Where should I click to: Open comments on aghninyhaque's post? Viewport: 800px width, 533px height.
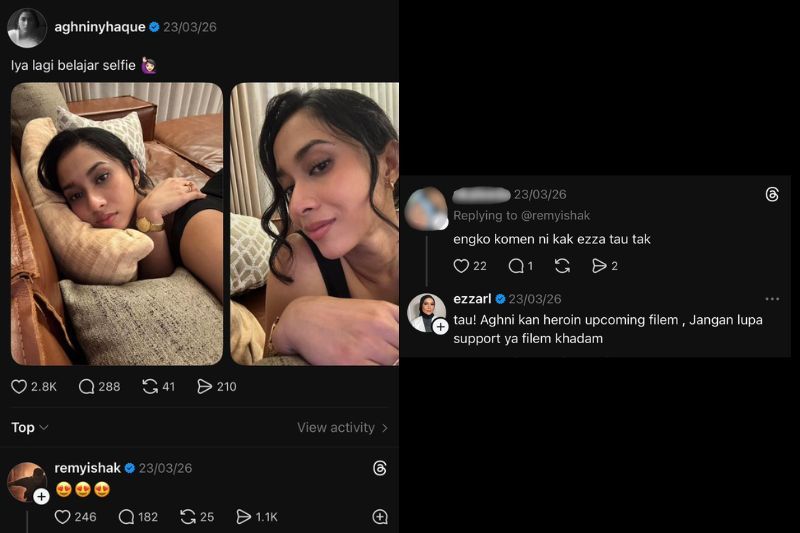click(86, 387)
